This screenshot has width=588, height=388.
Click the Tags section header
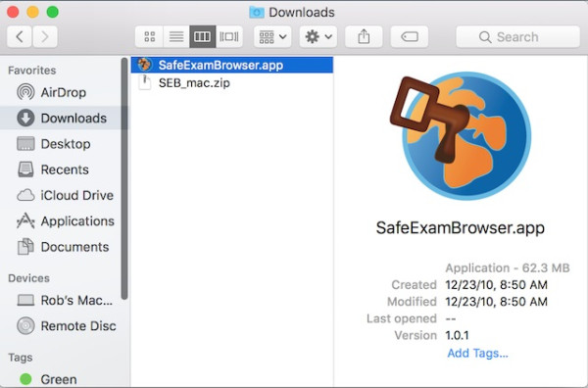click(21, 358)
